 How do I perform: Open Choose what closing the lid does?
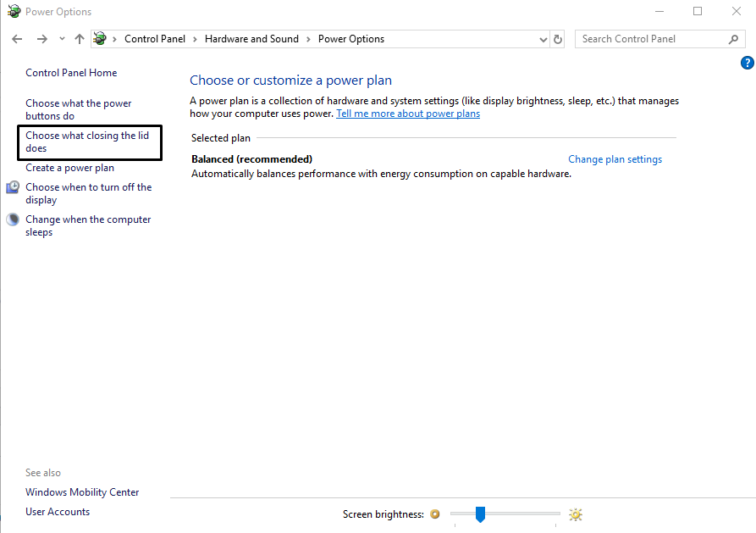tap(87, 142)
